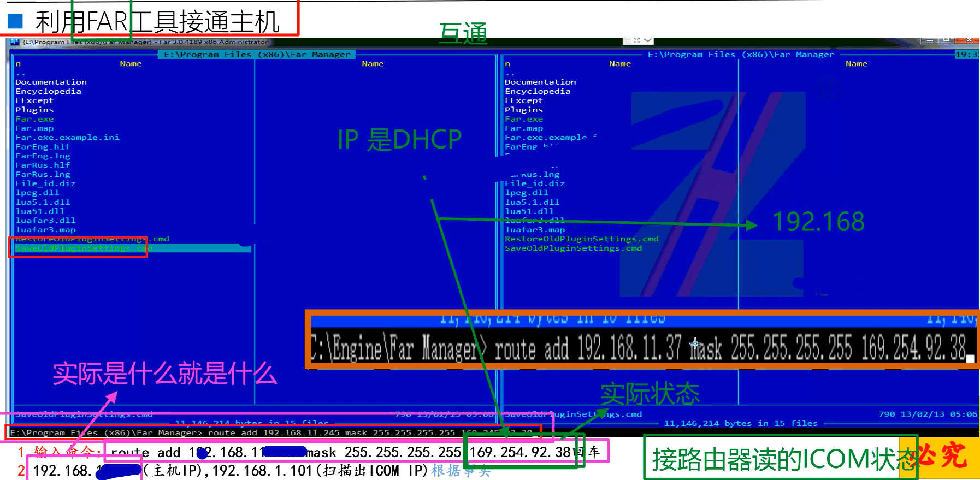This screenshot has width=980, height=480.
Task: Select FExcept folder in the right panel
Action: click(524, 100)
